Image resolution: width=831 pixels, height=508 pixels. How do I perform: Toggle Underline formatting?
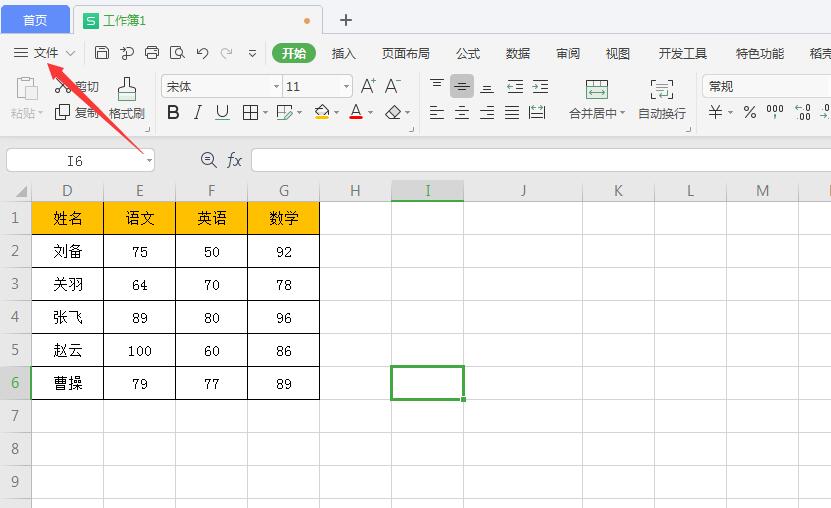(x=223, y=112)
